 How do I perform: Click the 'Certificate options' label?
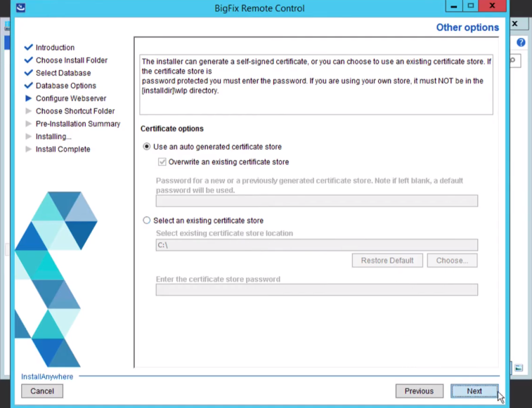[x=172, y=129]
